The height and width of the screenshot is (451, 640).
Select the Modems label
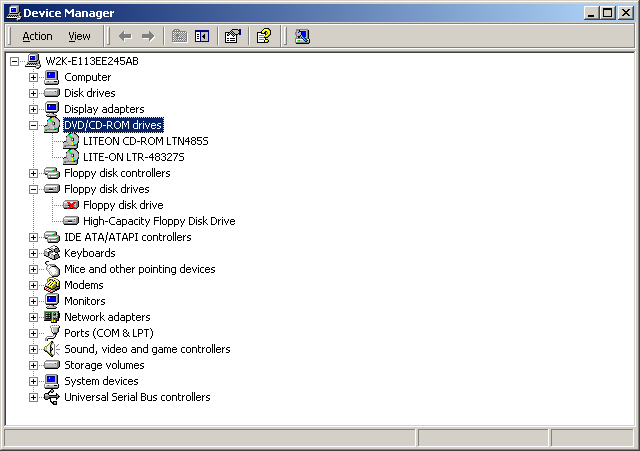(x=84, y=285)
